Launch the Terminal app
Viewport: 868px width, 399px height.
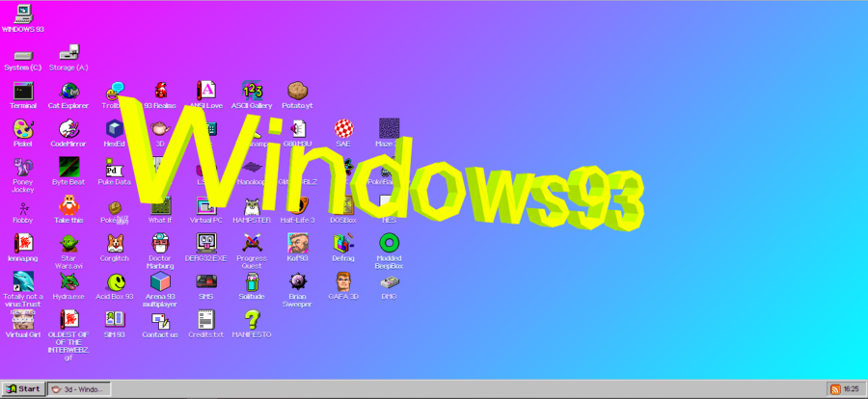click(x=23, y=91)
